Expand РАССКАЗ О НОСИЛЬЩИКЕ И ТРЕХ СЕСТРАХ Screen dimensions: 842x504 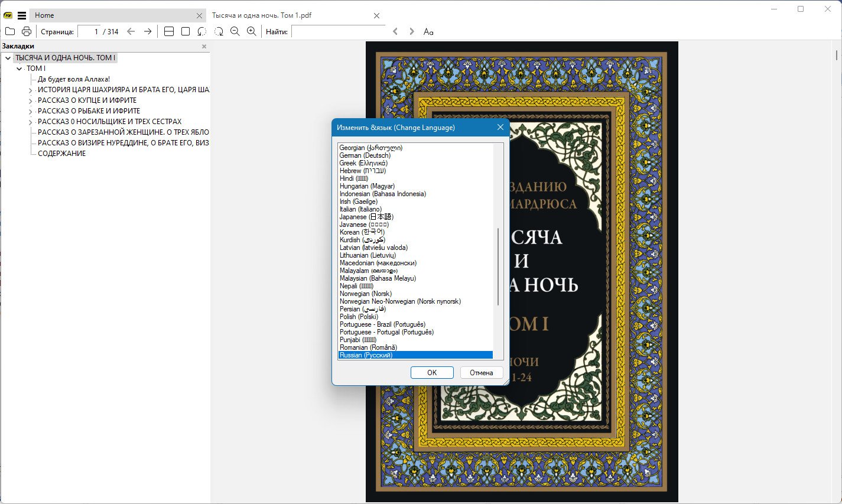tap(30, 122)
